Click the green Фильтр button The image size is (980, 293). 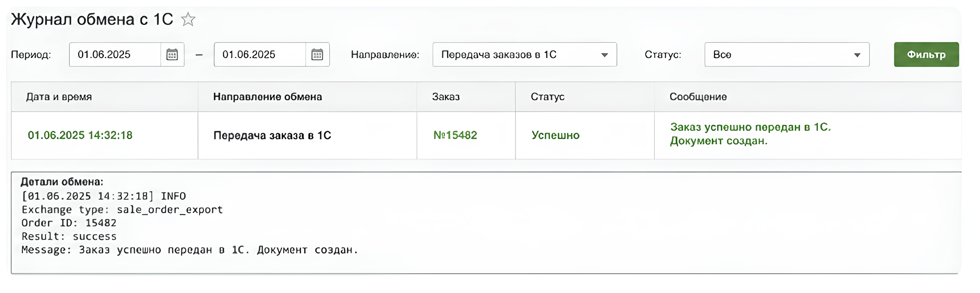(926, 54)
